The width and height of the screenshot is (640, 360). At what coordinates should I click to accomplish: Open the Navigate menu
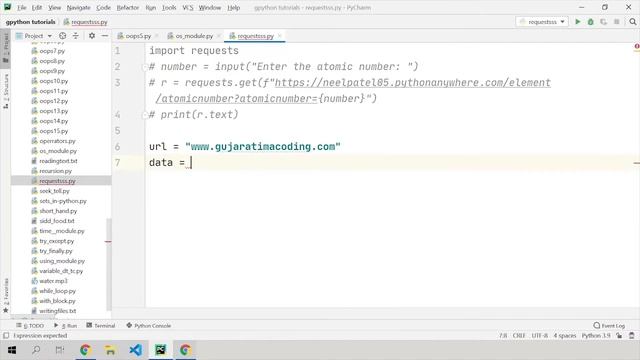coord(78,7)
